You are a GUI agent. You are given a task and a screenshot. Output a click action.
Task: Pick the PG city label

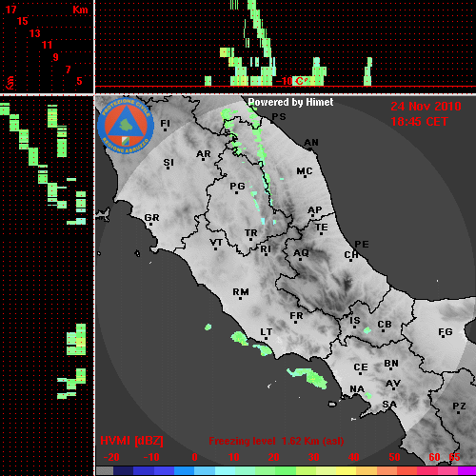pos(237,186)
